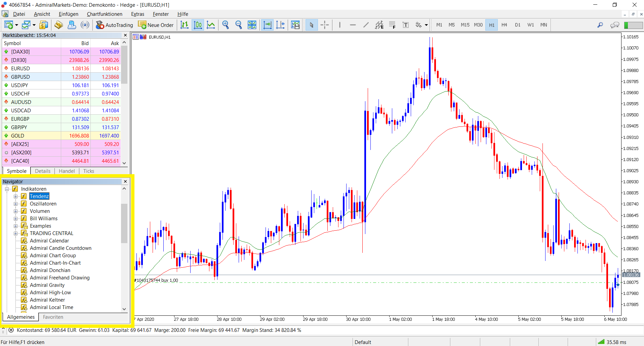644x346 pixels.
Task: Open the Ansicht menu
Action: (42, 14)
